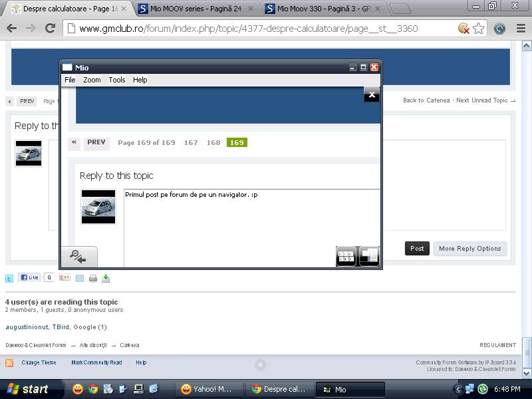532x399 pixels.
Task: Switch to the Mio MOOV series tab
Action: pos(196,9)
